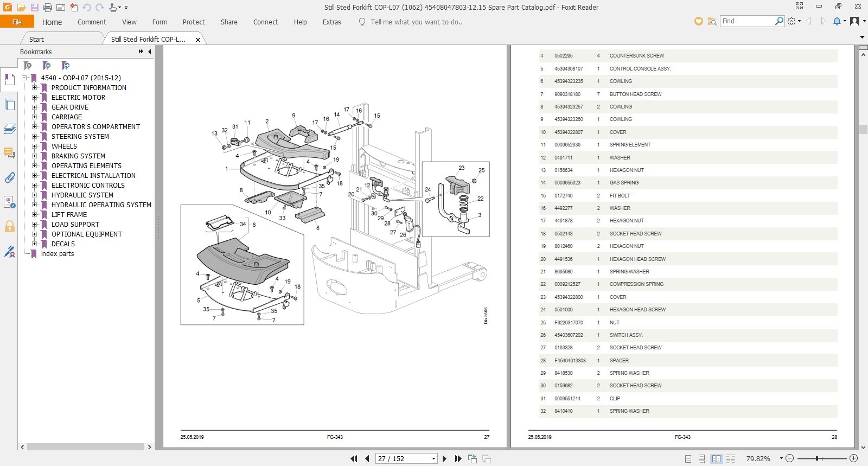868x466 pixels.
Task: Go to the next page arrow
Action: (444, 459)
